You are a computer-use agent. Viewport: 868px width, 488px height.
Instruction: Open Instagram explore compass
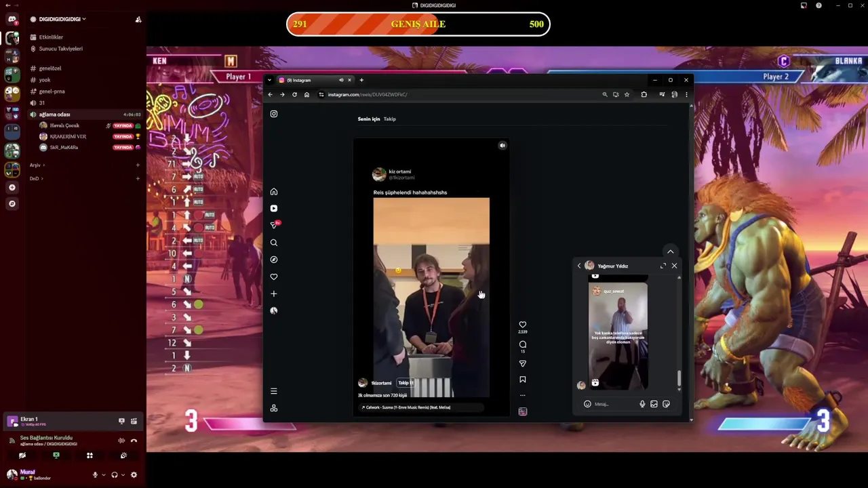point(274,260)
